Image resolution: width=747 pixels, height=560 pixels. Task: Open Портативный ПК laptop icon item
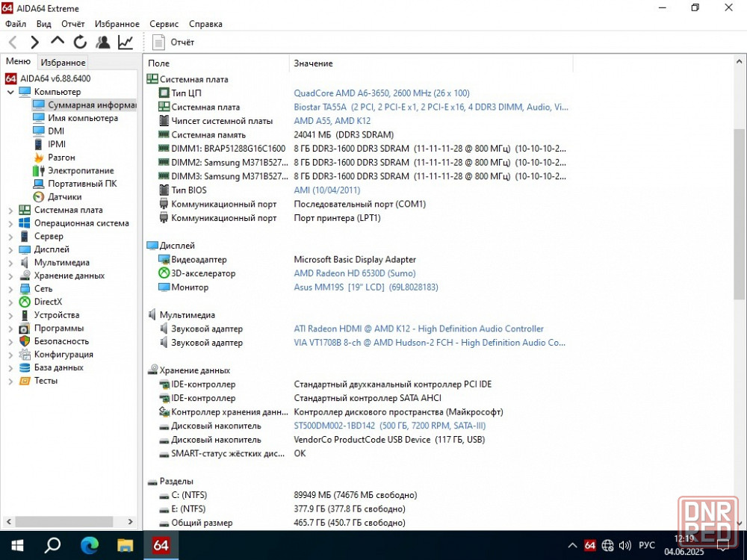click(39, 184)
